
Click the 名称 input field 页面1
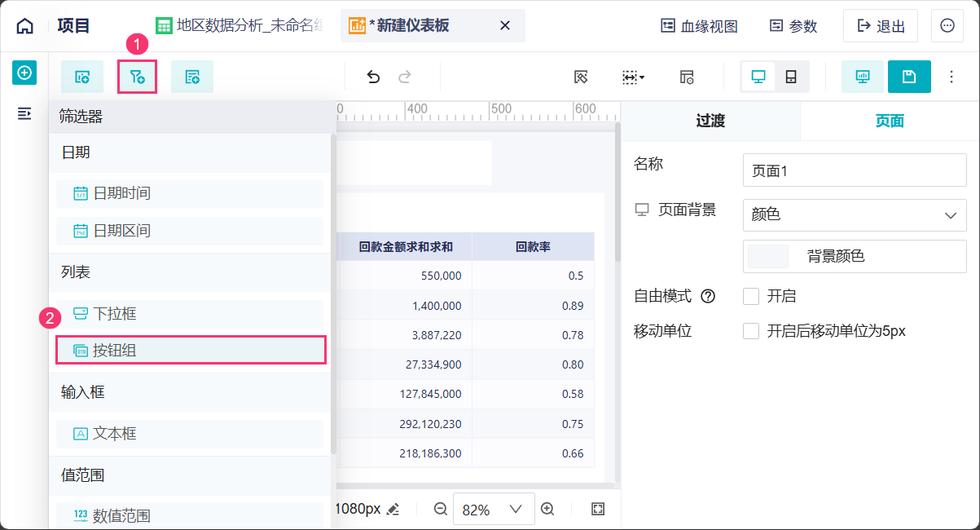click(x=855, y=171)
